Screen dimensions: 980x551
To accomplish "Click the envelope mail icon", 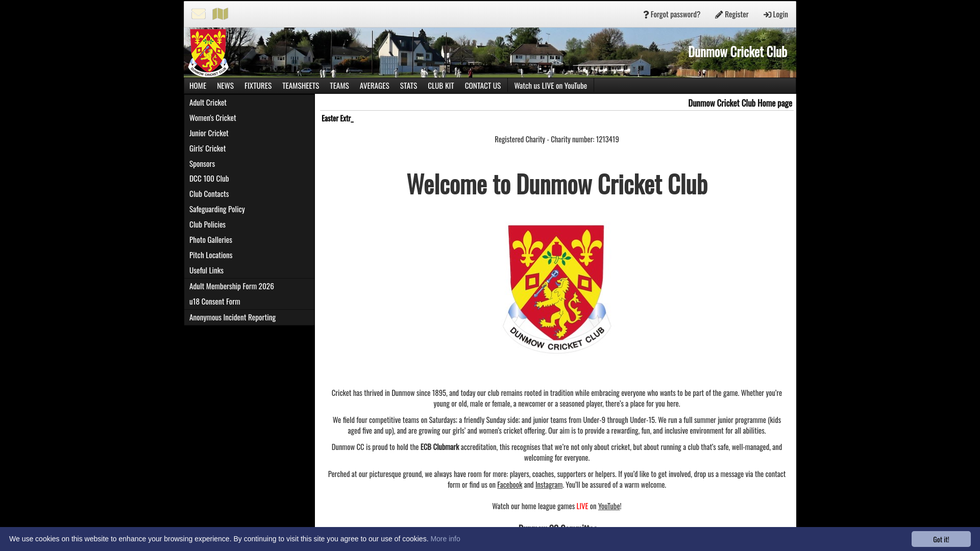I will (x=199, y=14).
